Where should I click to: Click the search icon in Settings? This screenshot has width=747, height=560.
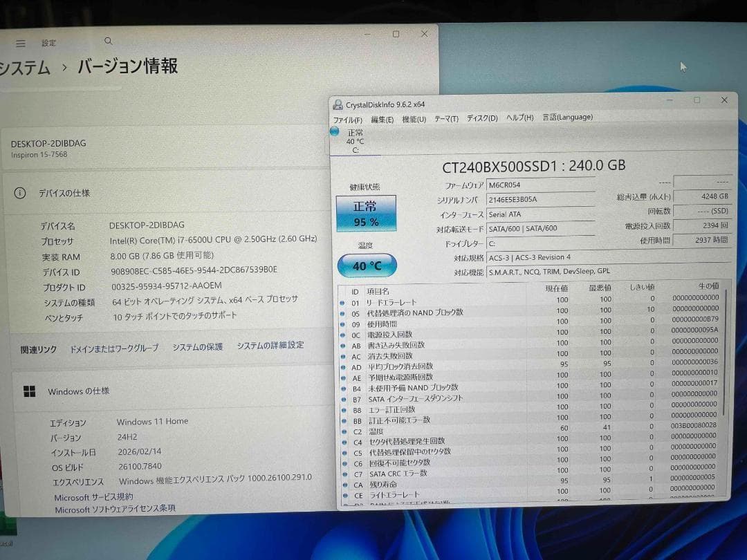tap(108, 42)
